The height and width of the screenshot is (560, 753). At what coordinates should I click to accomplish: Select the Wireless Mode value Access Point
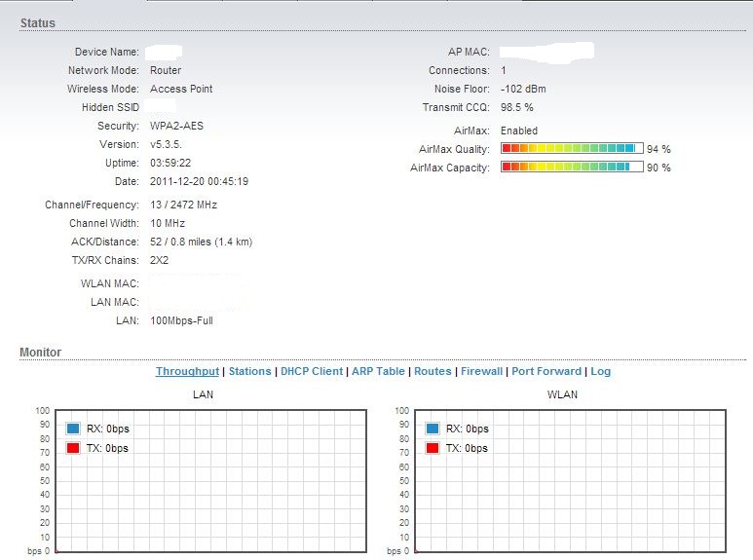pos(181,89)
